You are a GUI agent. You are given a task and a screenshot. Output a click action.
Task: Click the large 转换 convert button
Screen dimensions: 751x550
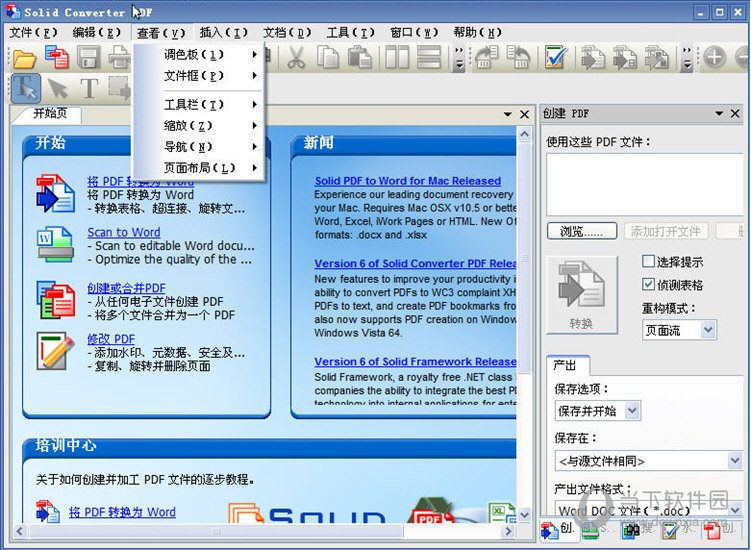582,295
